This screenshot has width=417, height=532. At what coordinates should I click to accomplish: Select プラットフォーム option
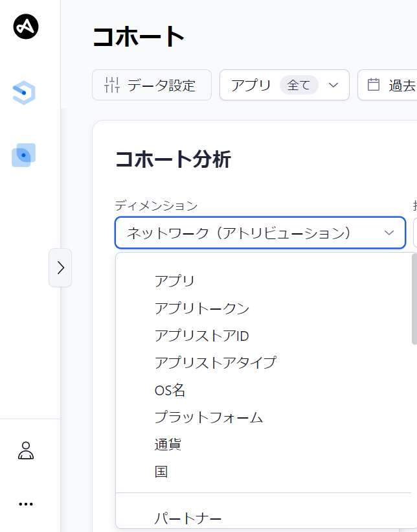tap(208, 417)
